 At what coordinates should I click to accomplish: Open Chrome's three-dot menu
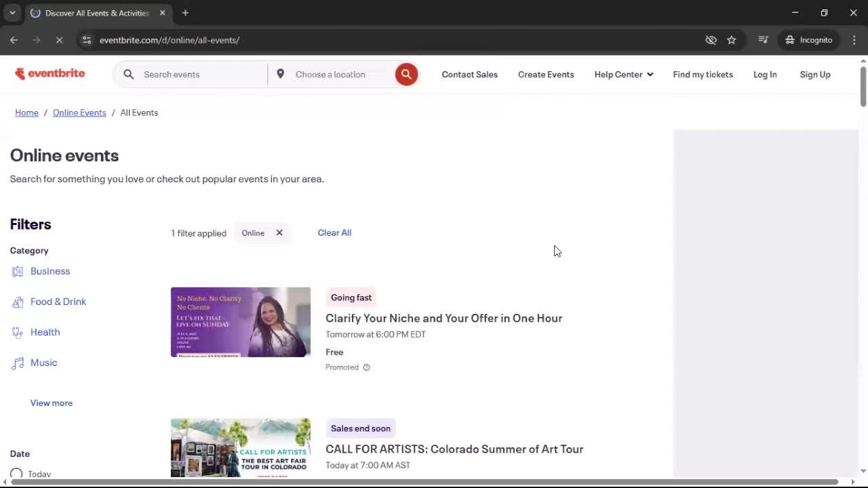coord(854,40)
